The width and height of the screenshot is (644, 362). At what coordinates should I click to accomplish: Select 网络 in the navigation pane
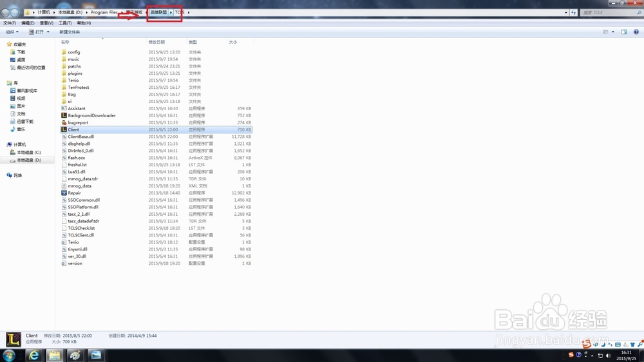tap(14, 175)
